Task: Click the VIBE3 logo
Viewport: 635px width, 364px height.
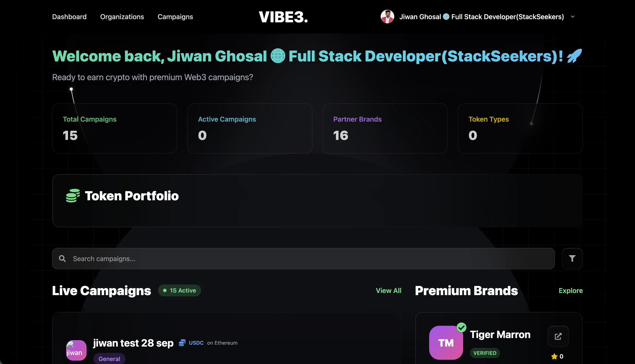Action: (283, 17)
